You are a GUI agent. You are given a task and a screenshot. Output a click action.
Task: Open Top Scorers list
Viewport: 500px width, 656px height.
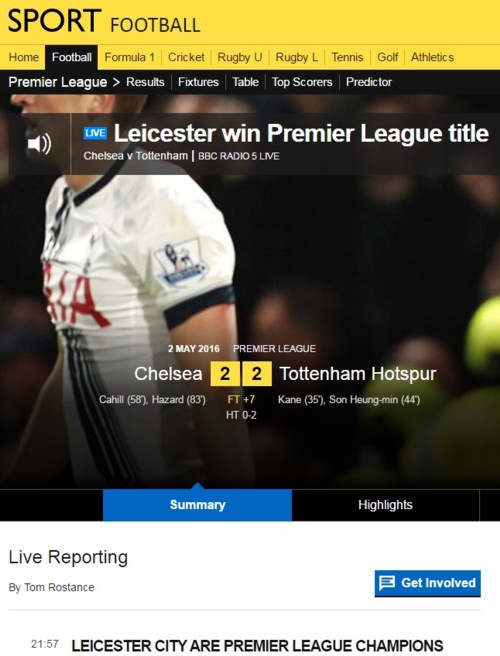click(x=302, y=82)
